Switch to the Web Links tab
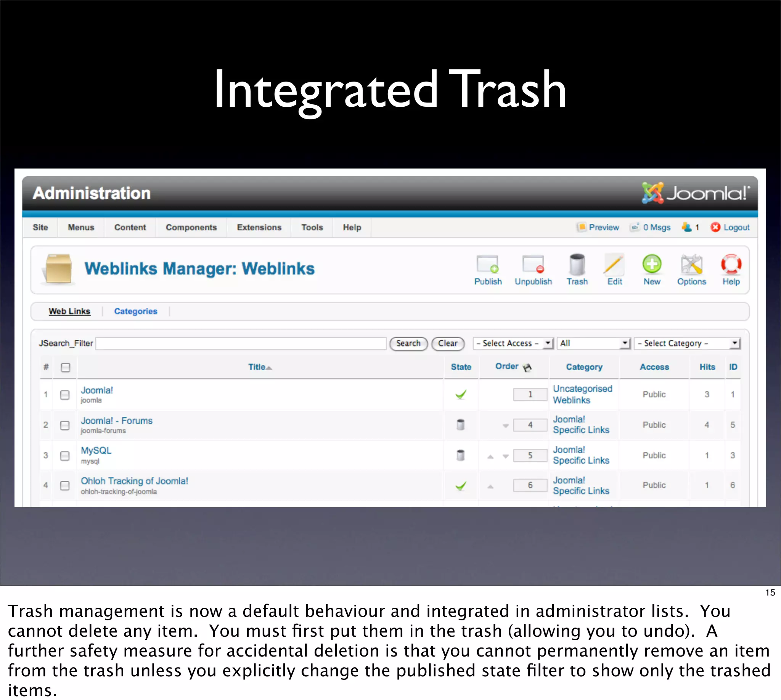The height and width of the screenshot is (700, 781). [x=69, y=311]
